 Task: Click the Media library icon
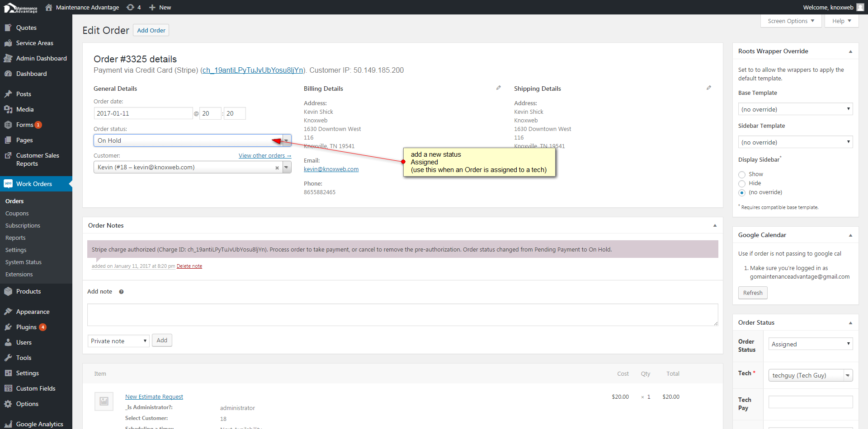[8, 109]
